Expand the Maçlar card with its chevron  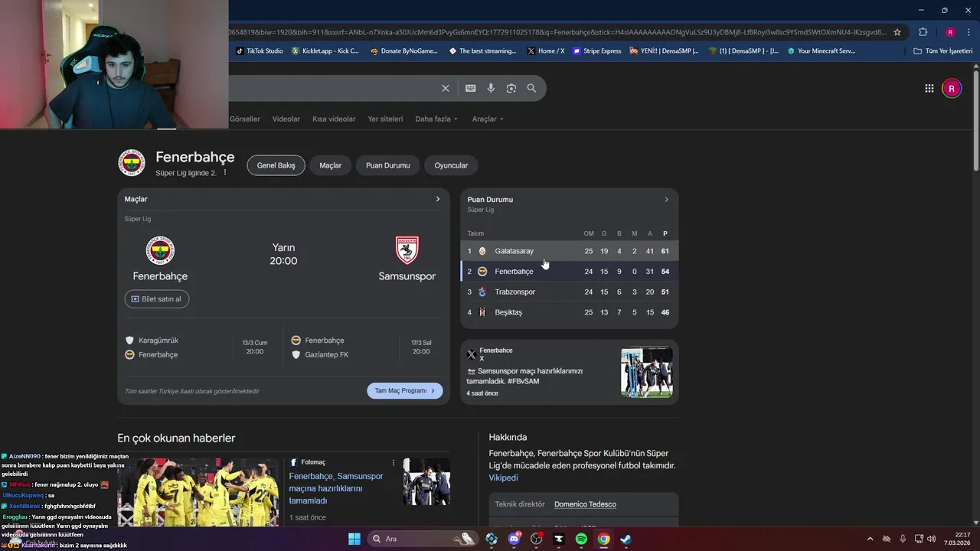[438, 199]
